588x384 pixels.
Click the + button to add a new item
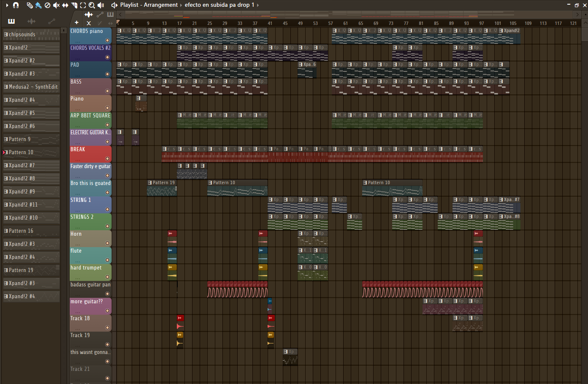76,22
